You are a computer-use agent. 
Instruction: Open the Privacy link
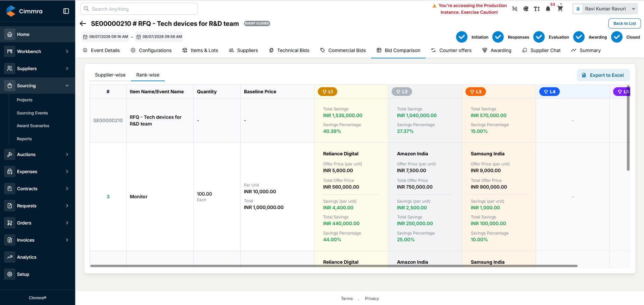[x=371, y=299]
